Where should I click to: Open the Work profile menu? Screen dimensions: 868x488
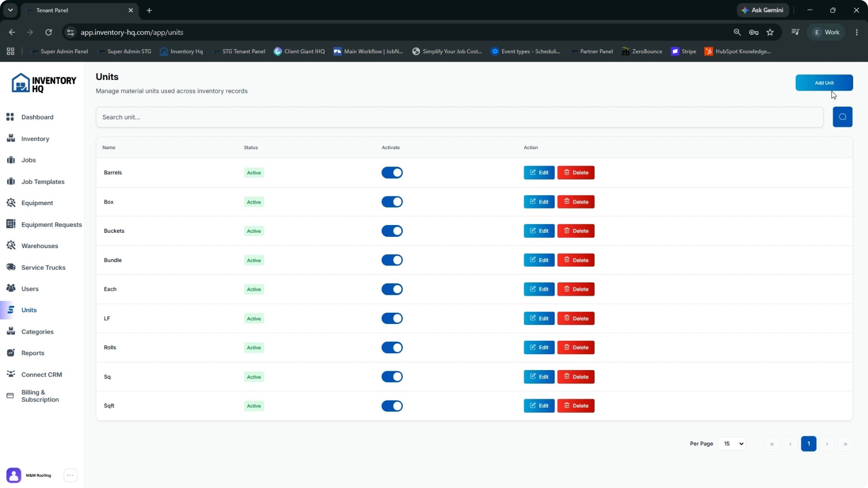826,32
